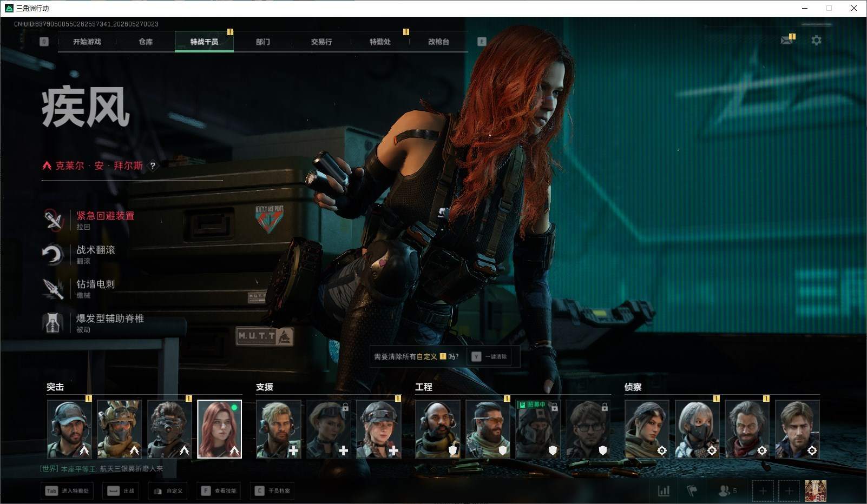Click the lock icon on the goggled support operator
The height and width of the screenshot is (504, 867).
coord(345,407)
